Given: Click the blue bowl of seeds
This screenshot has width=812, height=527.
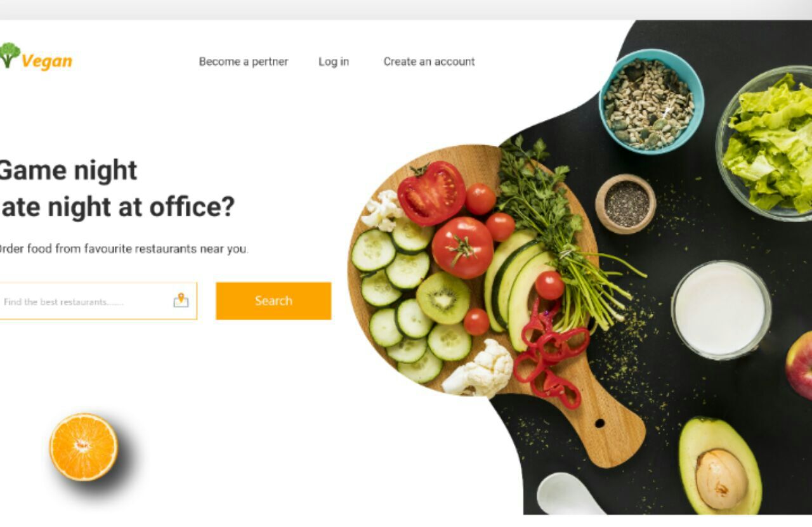Looking at the screenshot, I should tap(652, 101).
